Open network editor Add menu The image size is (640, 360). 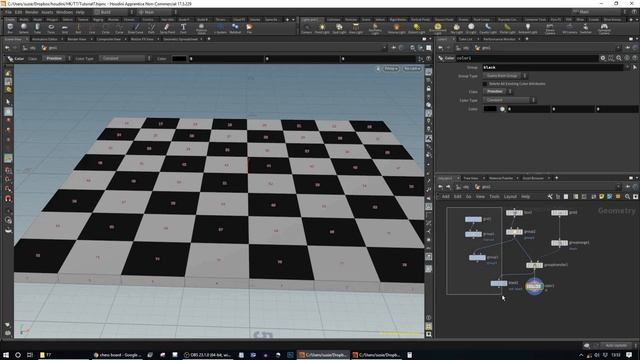click(x=446, y=197)
